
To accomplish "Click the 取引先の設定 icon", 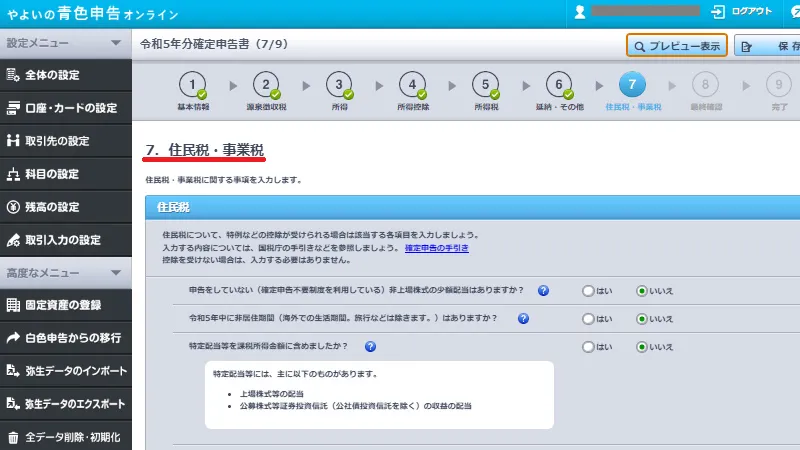I will point(13,140).
